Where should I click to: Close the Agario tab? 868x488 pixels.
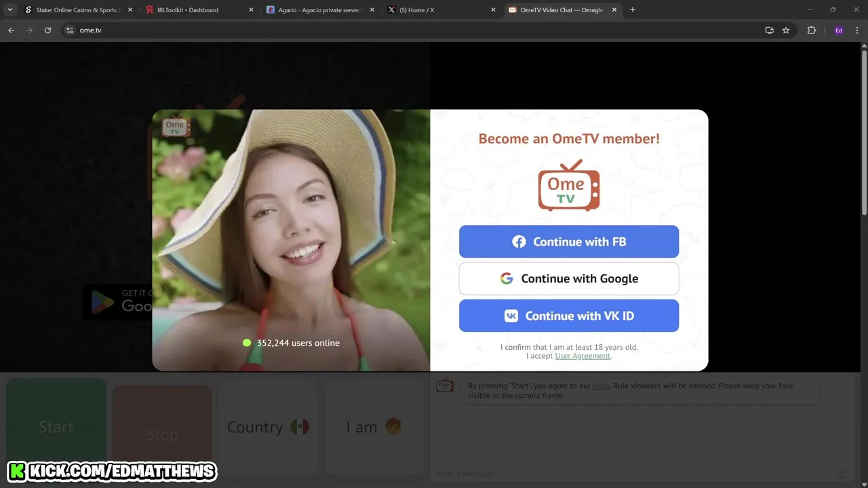[372, 10]
